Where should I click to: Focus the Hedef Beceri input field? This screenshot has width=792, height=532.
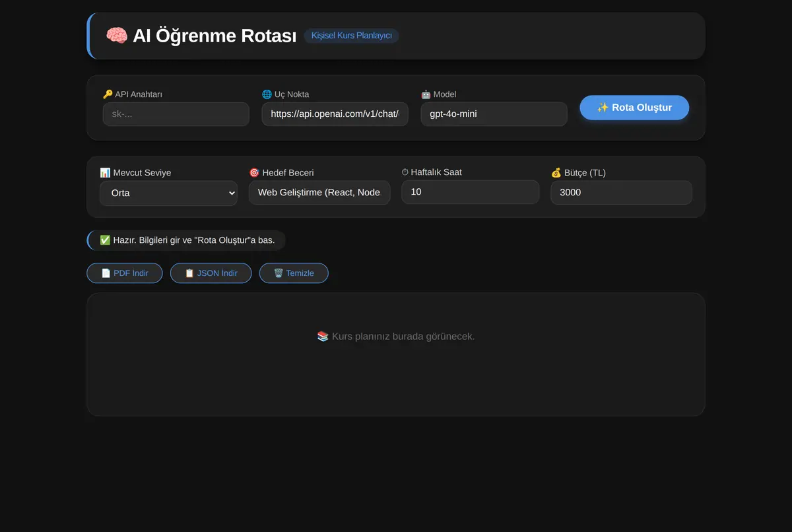319,193
